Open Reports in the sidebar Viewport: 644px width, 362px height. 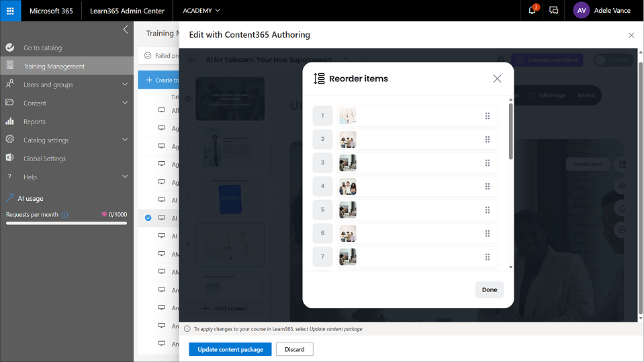pos(34,122)
